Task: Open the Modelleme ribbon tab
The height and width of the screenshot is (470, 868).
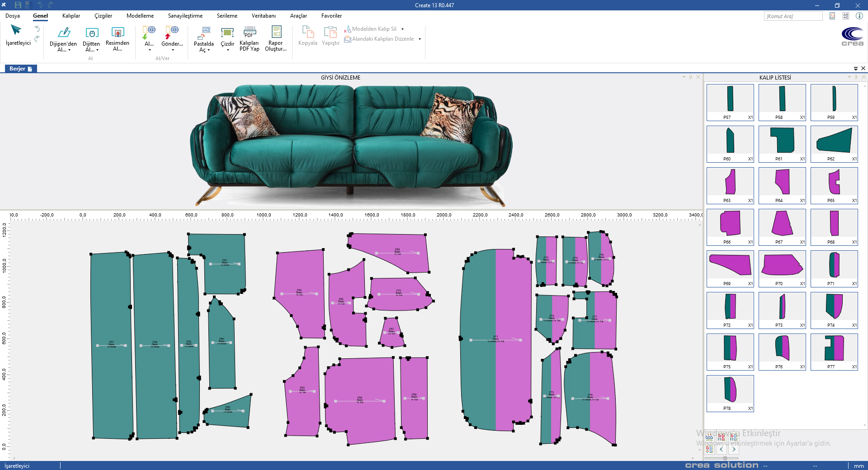Action: coord(140,16)
